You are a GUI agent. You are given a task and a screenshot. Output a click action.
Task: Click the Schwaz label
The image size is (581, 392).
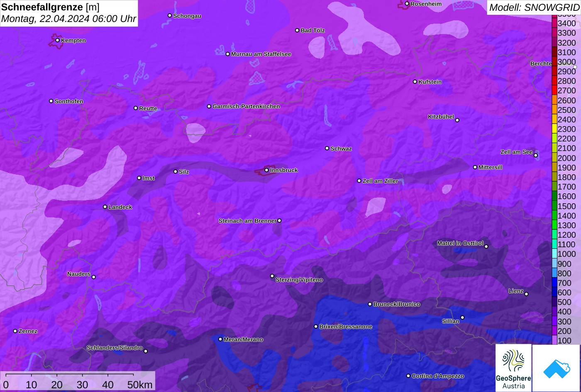coord(341,149)
